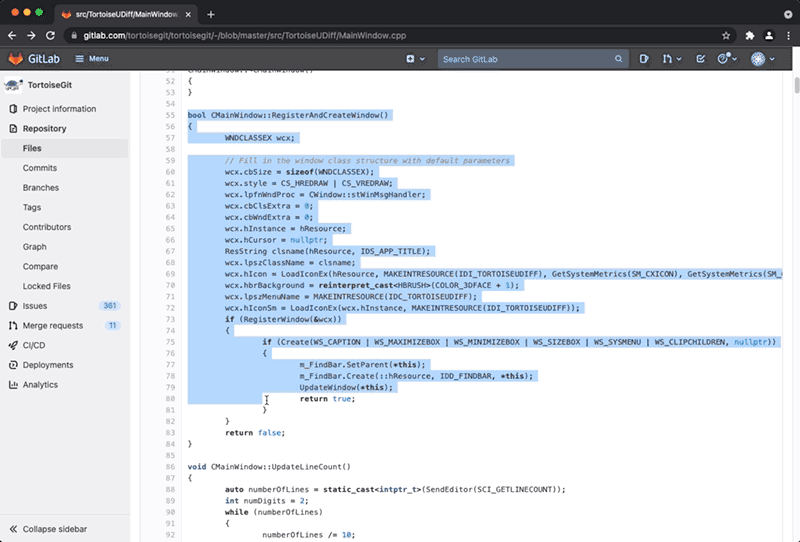The image size is (800, 542).
Task: Click the search magnifier icon
Action: click(618, 59)
